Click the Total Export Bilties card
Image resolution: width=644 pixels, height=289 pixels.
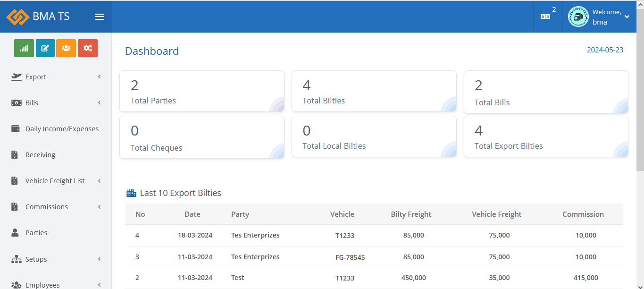pyautogui.click(x=546, y=137)
